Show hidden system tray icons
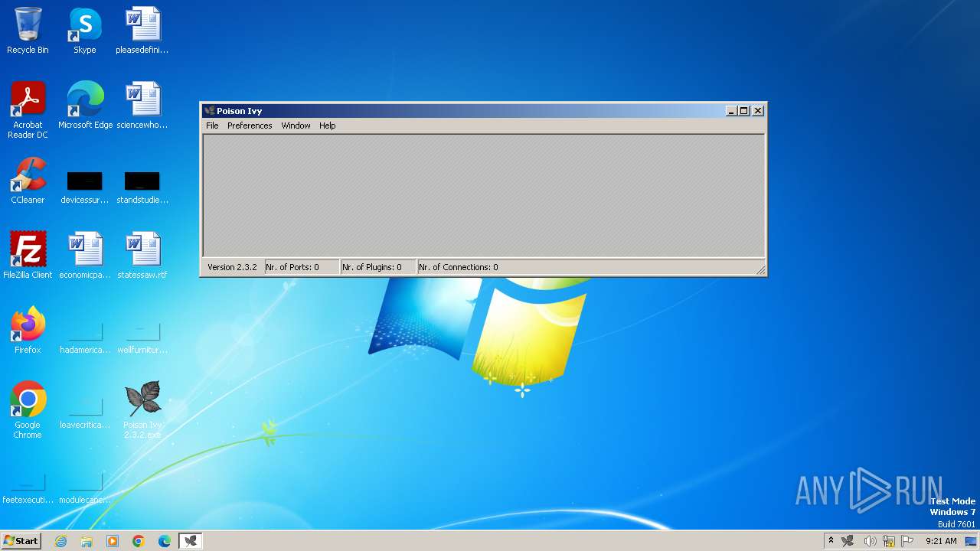The image size is (980, 551). click(831, 541)
